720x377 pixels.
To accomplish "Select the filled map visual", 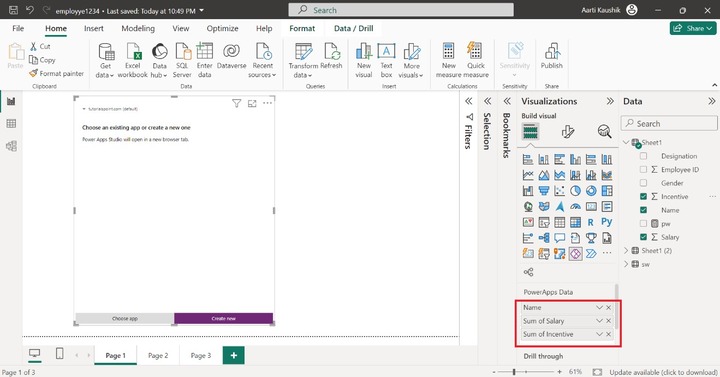I will click(544, 207).
